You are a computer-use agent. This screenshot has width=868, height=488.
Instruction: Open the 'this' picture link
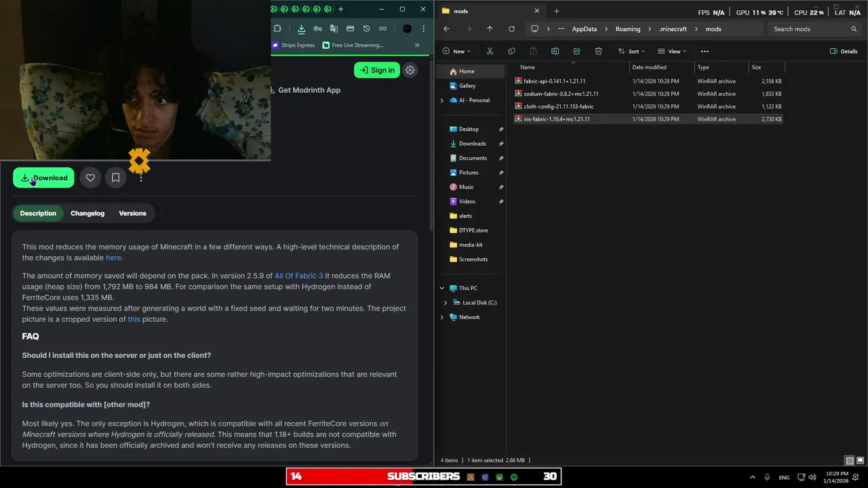(134, 319)
